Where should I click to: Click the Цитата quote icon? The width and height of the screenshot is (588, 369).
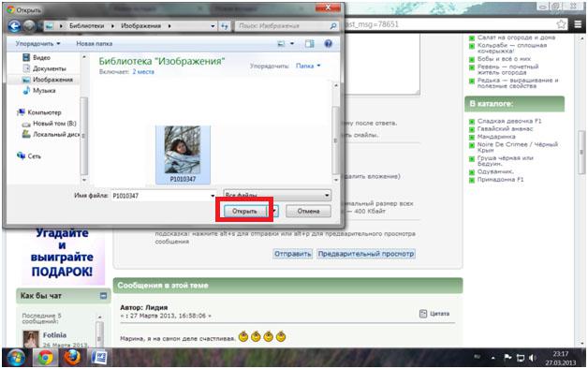pyautogui.click(x=423, y=314)
